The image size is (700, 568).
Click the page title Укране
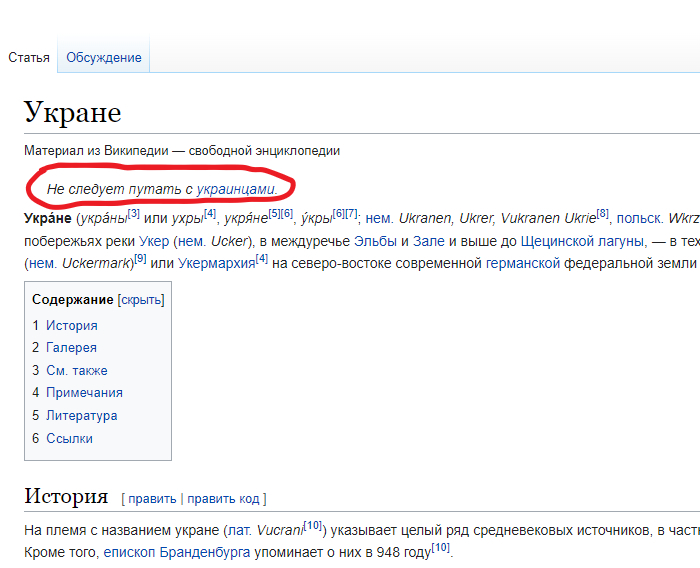[x=72, y=112]
